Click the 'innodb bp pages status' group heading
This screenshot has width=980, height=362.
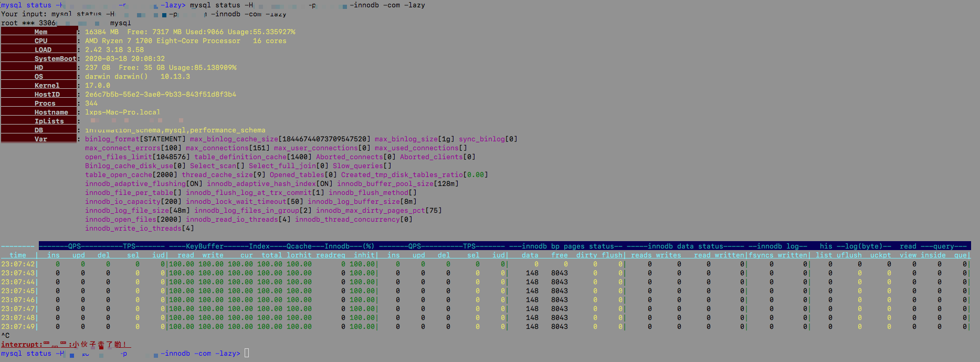coord(568,246)
